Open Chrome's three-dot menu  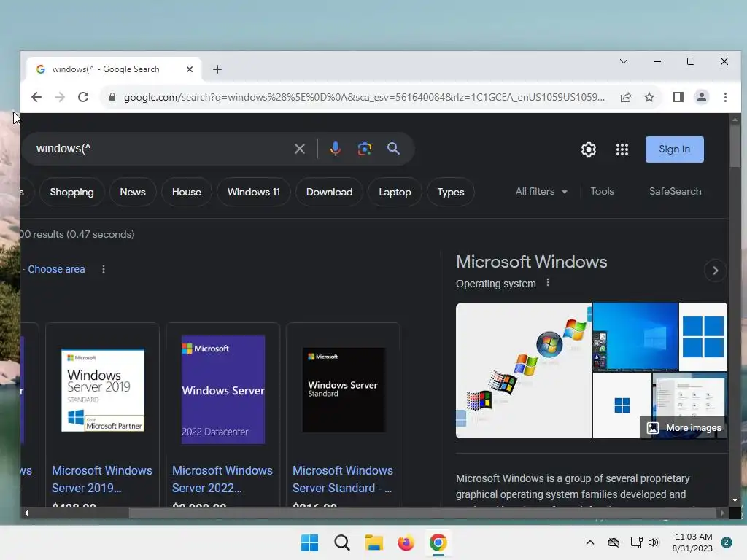click(725, 97)
